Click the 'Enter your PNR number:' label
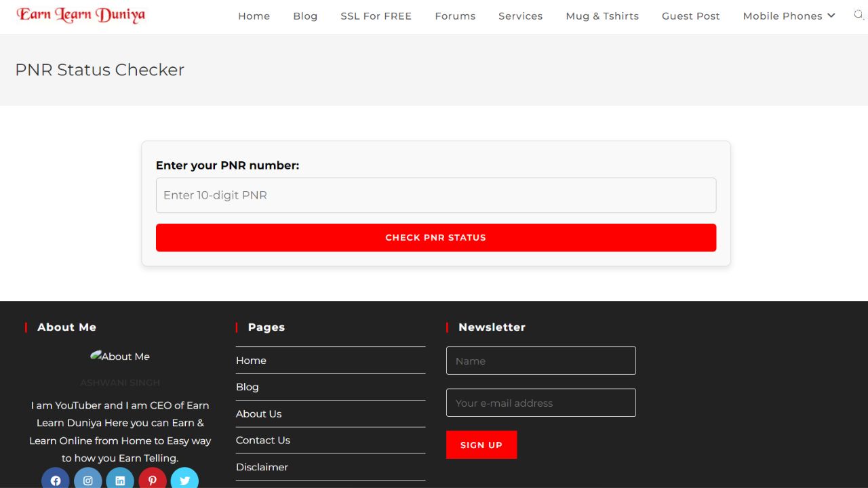The image size is (868, 488). click(x=227, y=165)
